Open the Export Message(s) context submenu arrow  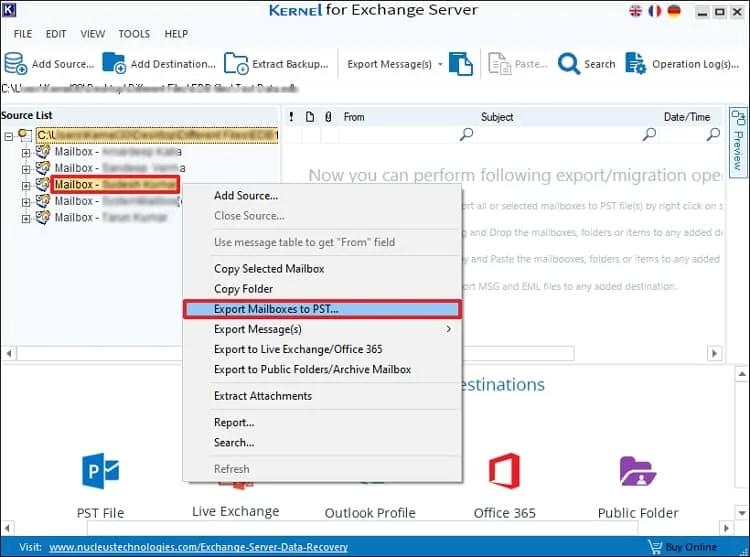point(448,329)
